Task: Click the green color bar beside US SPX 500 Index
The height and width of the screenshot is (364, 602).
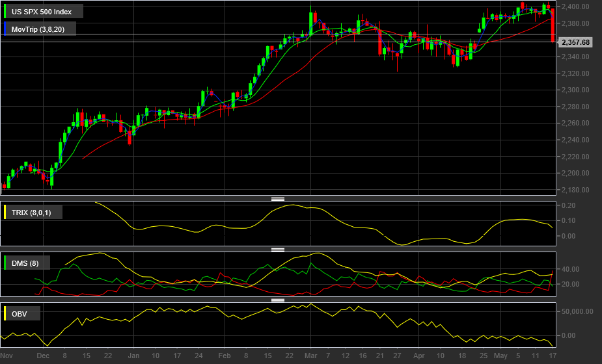Action: pyautogui.click(x=5, y=12)
